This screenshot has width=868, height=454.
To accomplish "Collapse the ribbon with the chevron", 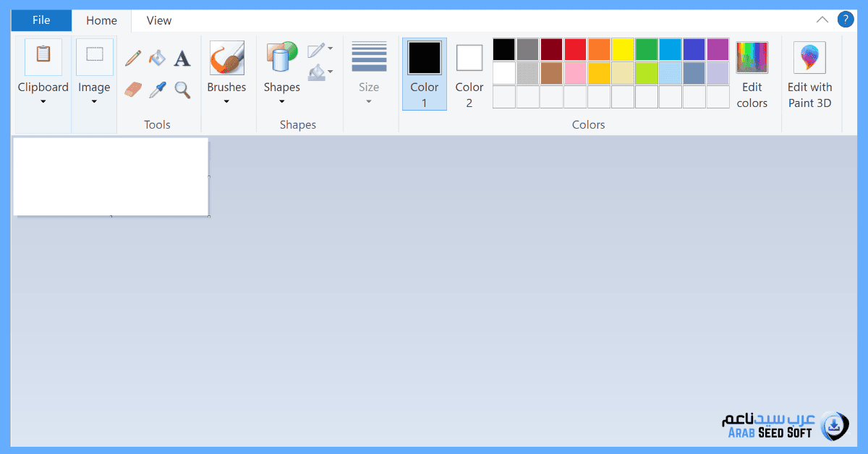I will [822, 20].
